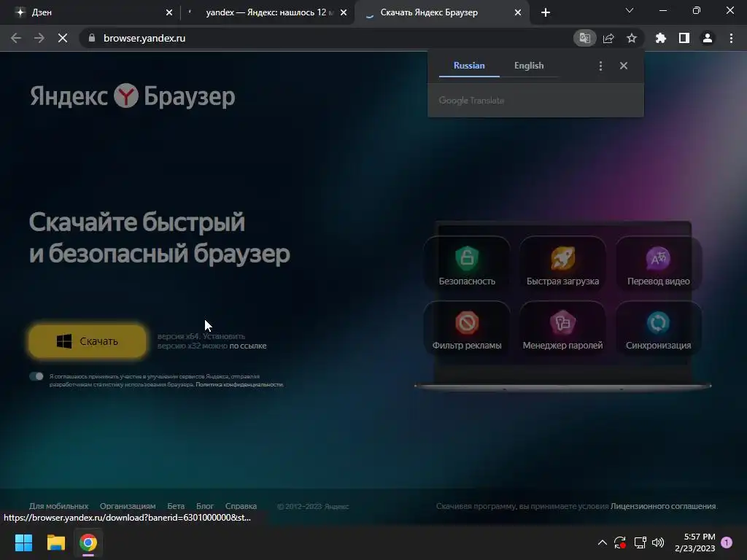This screenshot has height=560, width=747.
Task: Open the Для мобильных footer link
Action: (58, 506)
